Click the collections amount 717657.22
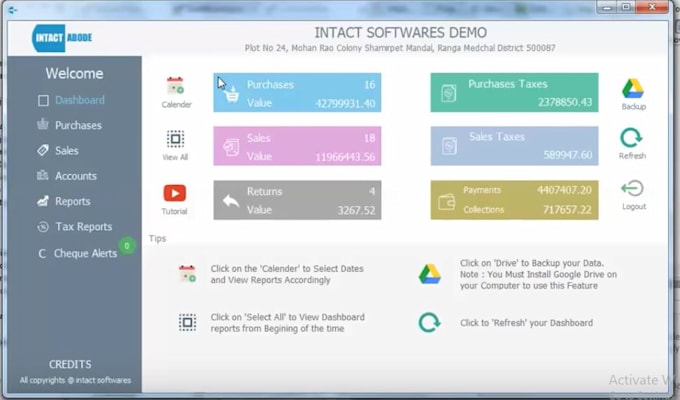Viewport: 680px width, 400px height. [567, 210]
